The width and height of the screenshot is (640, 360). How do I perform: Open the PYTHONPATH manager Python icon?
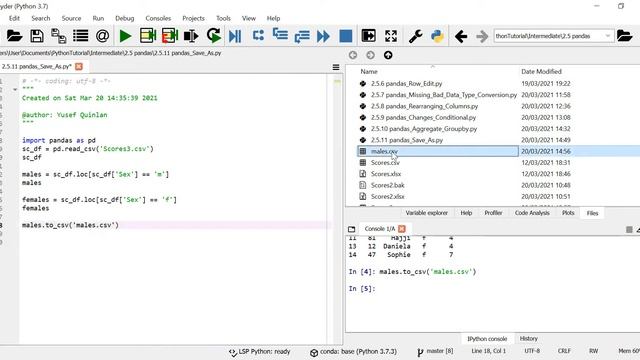coord(437,36)
